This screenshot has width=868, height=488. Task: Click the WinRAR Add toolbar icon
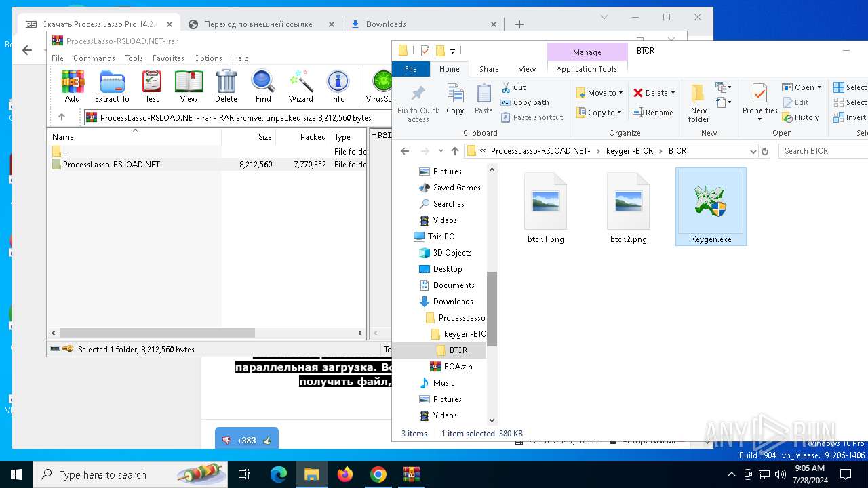tap(73, 86)
